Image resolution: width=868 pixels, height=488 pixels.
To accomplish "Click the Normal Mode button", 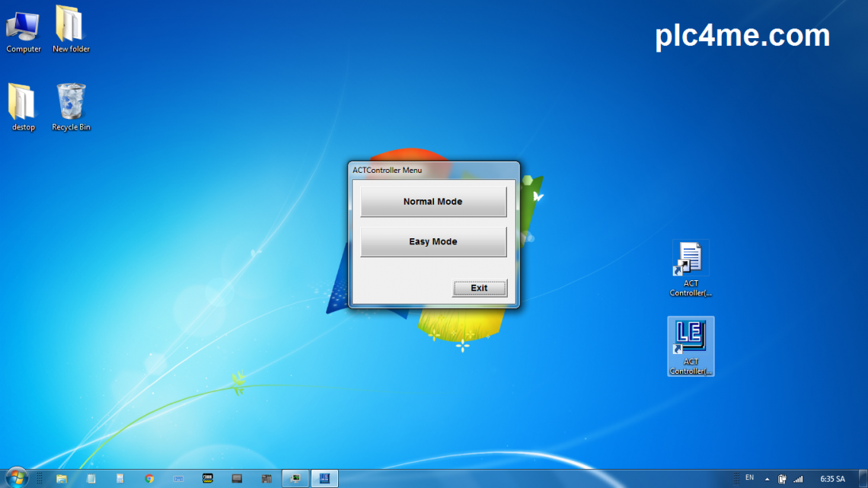I will coord(433,202).
